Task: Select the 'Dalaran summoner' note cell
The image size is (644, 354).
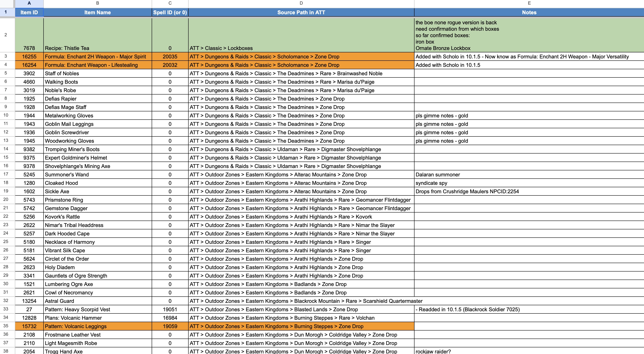Action: [x=438, y=175]
